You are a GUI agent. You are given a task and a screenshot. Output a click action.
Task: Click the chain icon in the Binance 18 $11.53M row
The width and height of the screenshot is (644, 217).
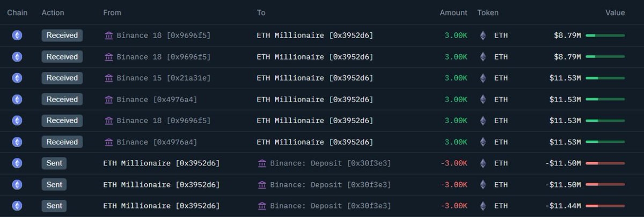tap(17, 121)
